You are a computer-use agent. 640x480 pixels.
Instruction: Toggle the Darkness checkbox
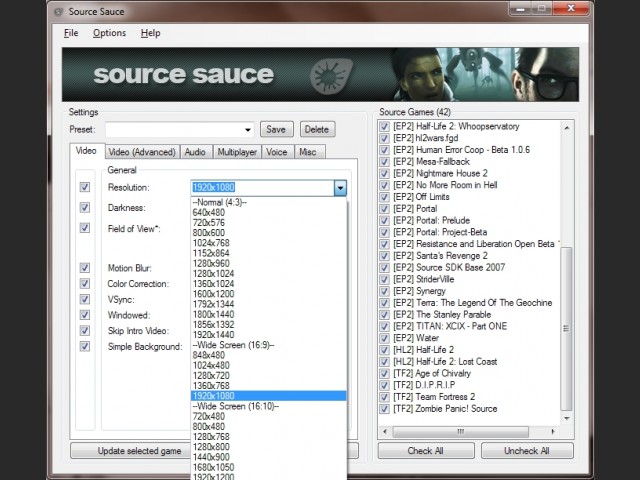click(x=85, y=207)
